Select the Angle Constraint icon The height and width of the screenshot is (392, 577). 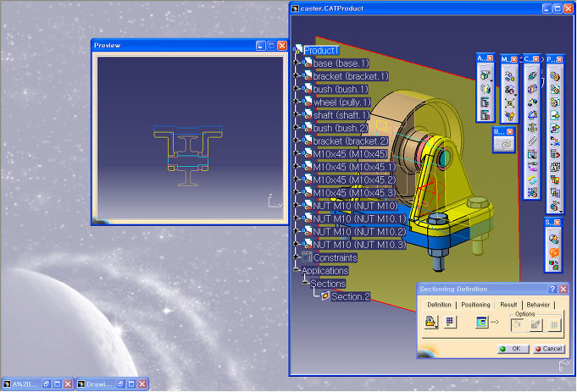(x=532, y=115)
